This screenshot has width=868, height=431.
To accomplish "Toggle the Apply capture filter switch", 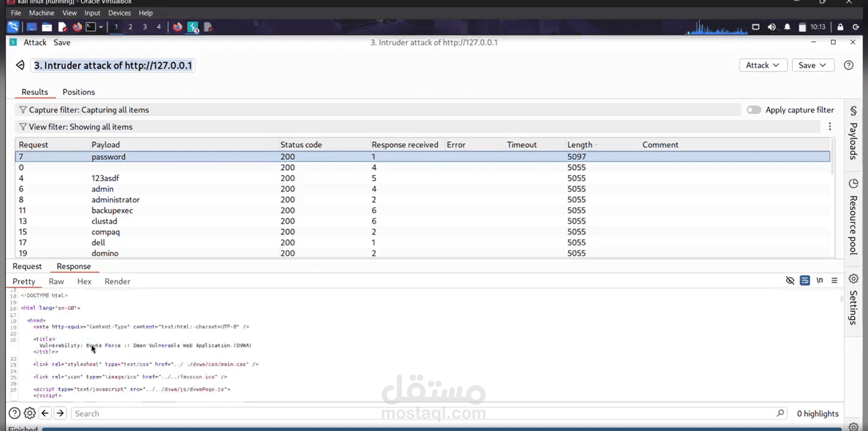I will 754,110.
